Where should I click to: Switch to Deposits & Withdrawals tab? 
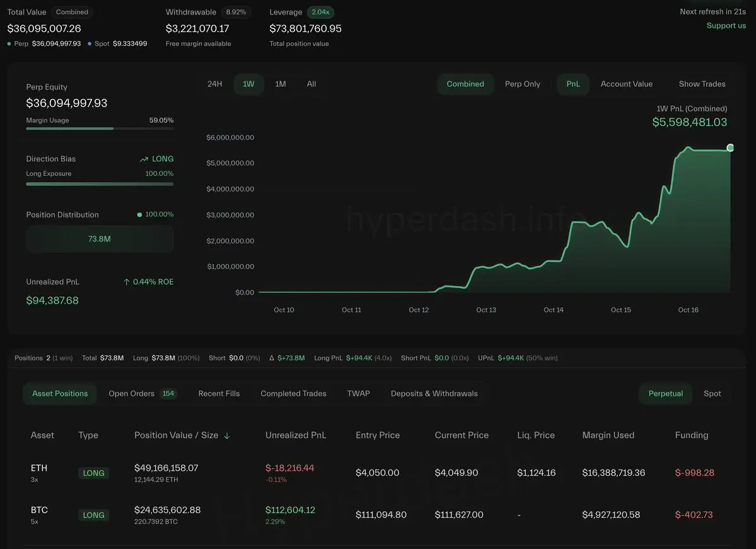(x=434, y=394)
